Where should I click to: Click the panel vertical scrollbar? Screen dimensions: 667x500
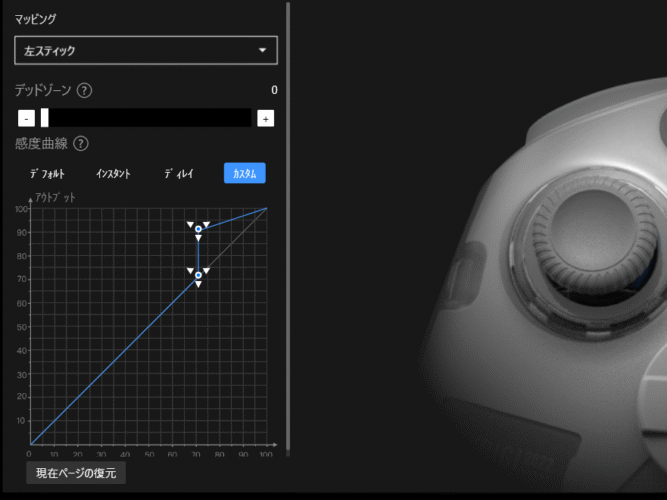pos(288,226)
